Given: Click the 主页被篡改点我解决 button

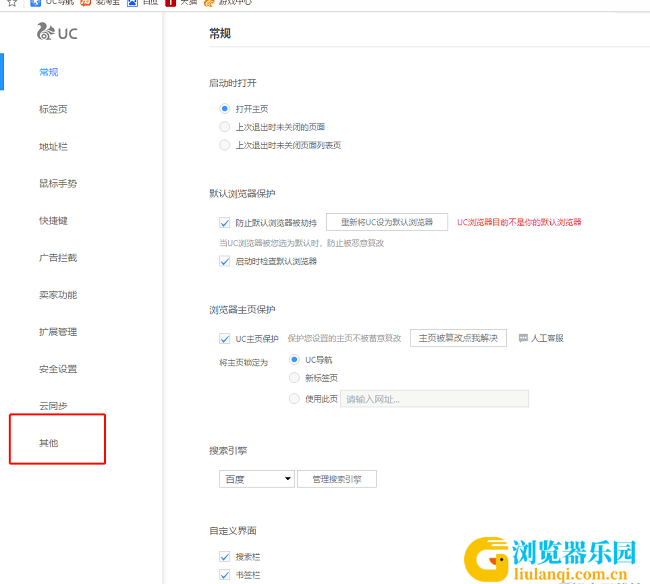Looking at the screenshot, I should point(458,338).
